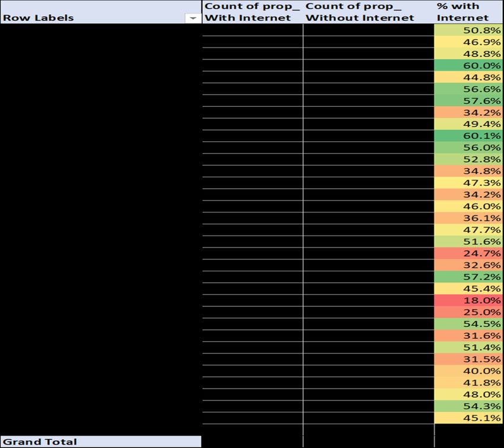The height and width of the screenshot is (448, 504).
Task: Select the Grand Total row label
Action: click(x=101, y=441)
